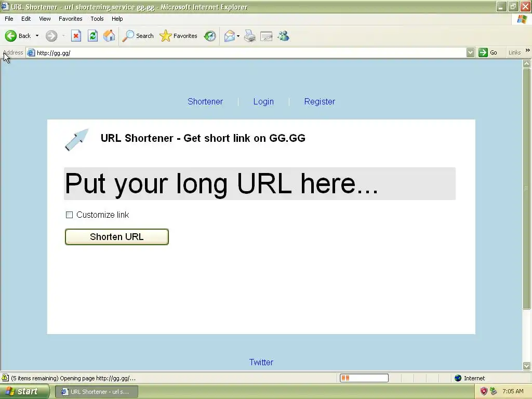Select URL Shortener taskbar button
Screen dimensions: 532x399
[96, 392]
